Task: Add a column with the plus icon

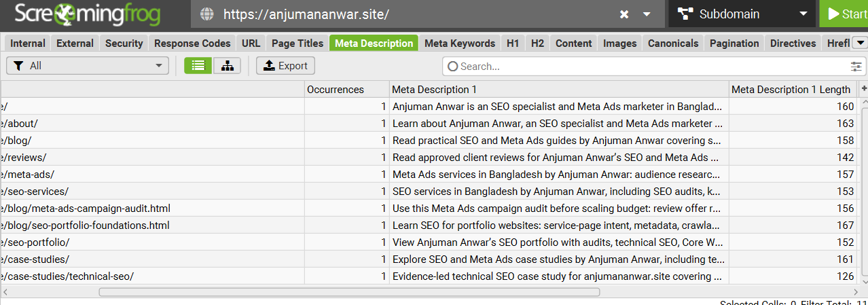Action: pyautogui.click(x=863, y=89)
